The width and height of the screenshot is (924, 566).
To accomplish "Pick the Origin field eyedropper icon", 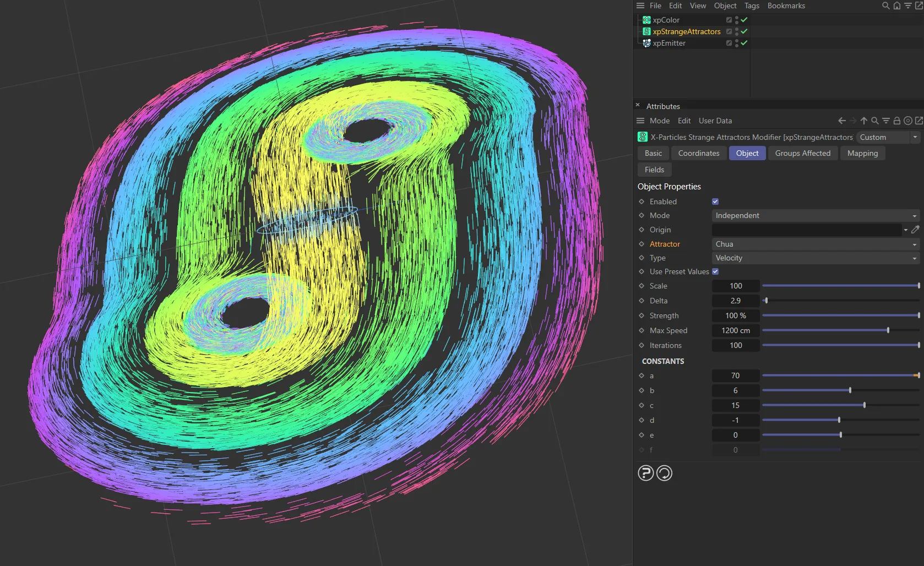I will coord(915,230).
